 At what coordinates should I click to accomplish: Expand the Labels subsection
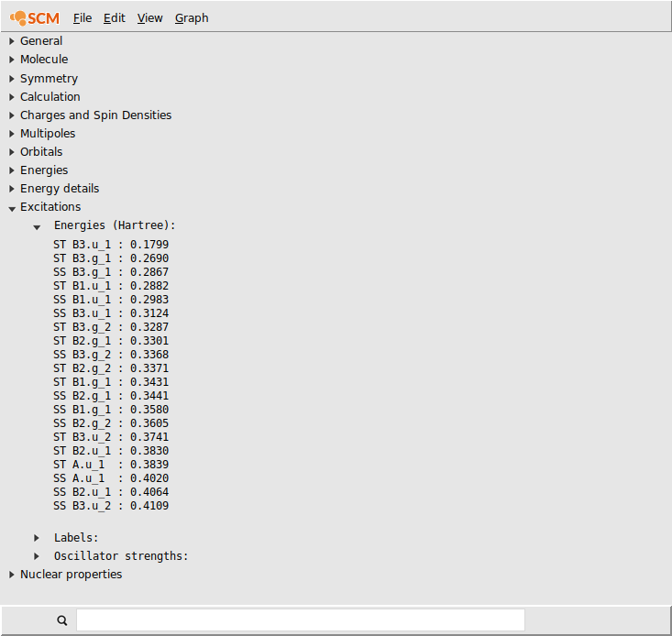37,538
